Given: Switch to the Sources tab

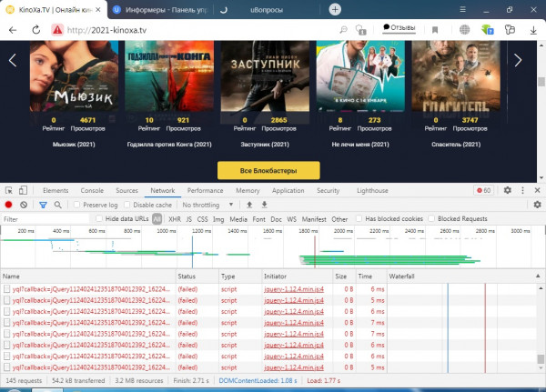Looking at the screenshot, I should point(126,190).
